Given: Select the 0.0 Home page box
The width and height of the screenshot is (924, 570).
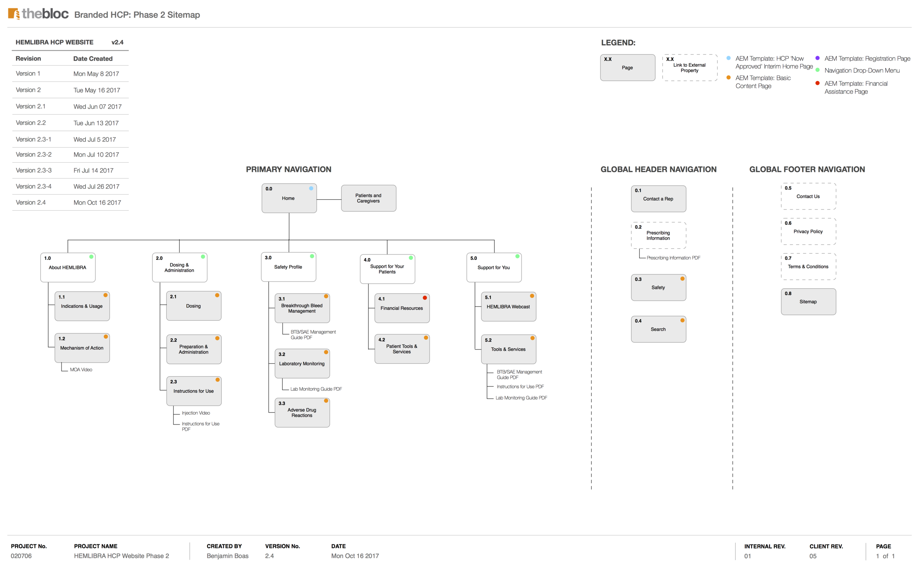Looking at the screenshot, I should 289,198.
